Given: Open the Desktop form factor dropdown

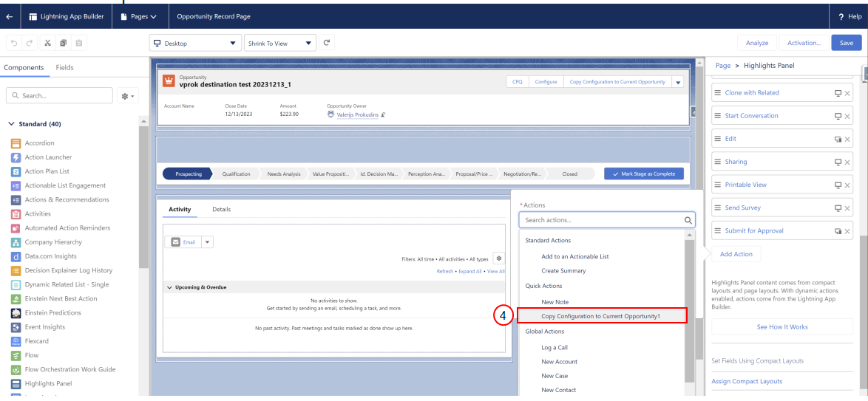Looking at the screenshot, I should [195, 43].
